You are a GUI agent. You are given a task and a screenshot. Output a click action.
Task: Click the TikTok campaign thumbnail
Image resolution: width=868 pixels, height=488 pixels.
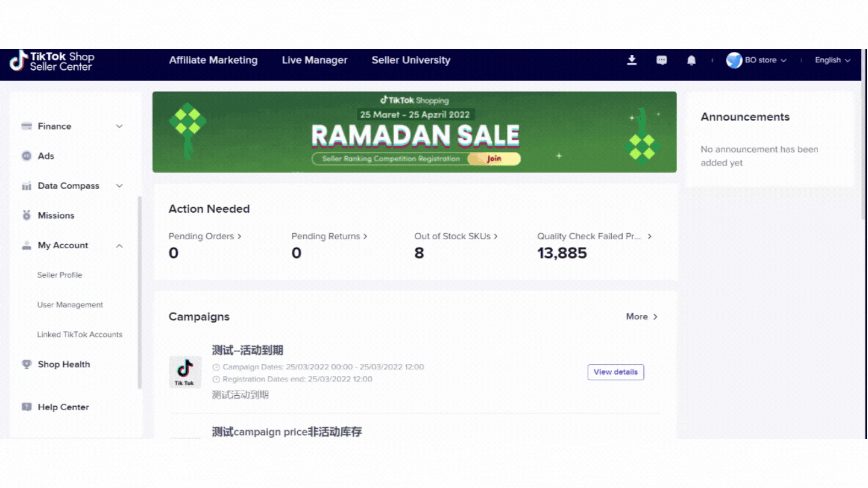click(x=185, y=372)
